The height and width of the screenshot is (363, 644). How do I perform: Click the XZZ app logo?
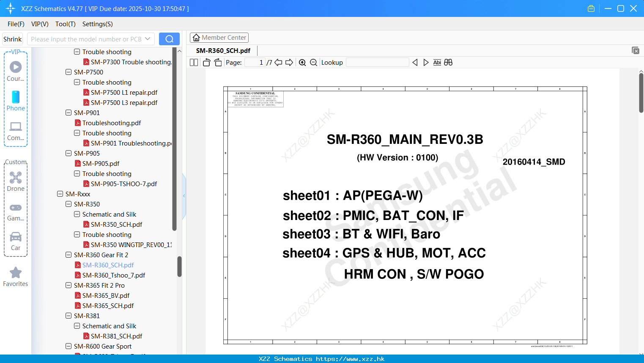[11, 8]
